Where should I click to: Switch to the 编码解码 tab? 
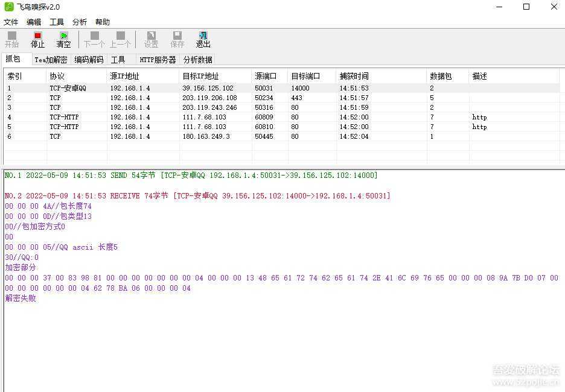point(89,60)
